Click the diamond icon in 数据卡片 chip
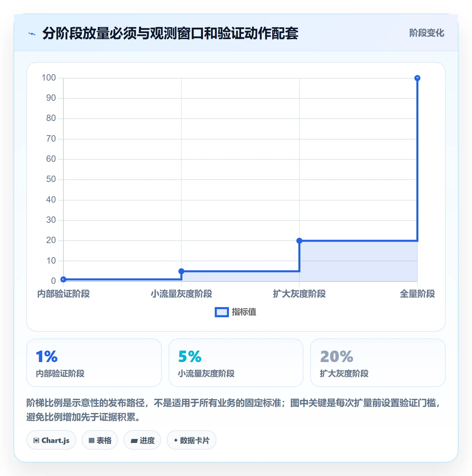 click(x=176, y=440)
